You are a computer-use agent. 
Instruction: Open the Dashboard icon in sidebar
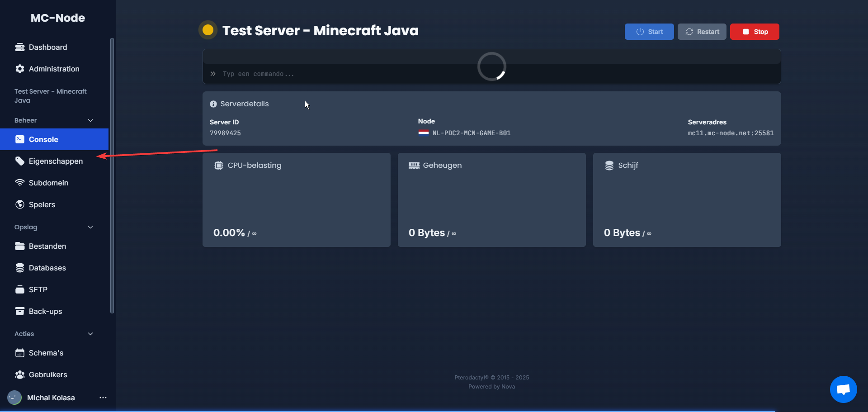coord(20,47)
